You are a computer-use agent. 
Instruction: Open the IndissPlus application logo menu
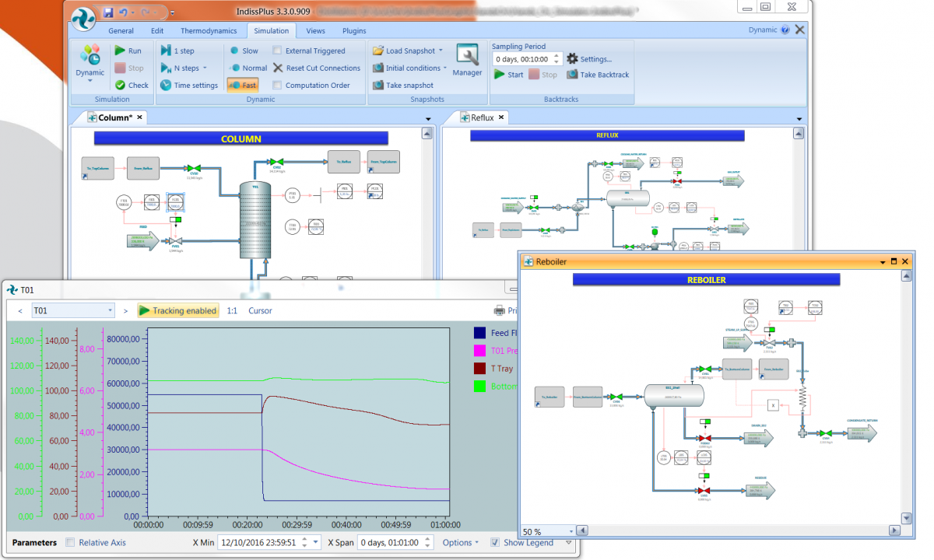click(x=83, y=19)
